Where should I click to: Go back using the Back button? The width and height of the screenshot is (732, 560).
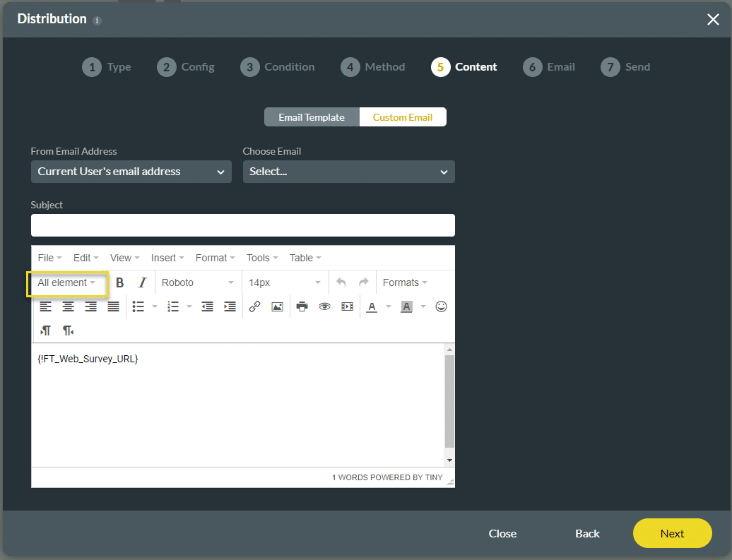587,533
